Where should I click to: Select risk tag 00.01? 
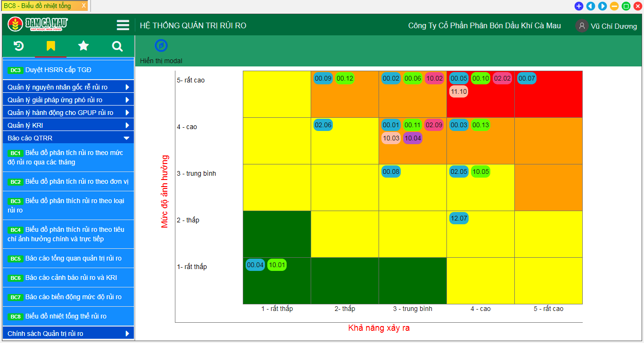tap(391, 125)
